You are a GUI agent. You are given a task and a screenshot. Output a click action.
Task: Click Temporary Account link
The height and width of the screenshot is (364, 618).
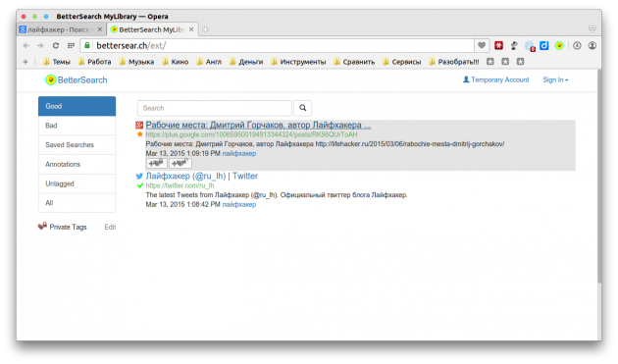point(495,80)
